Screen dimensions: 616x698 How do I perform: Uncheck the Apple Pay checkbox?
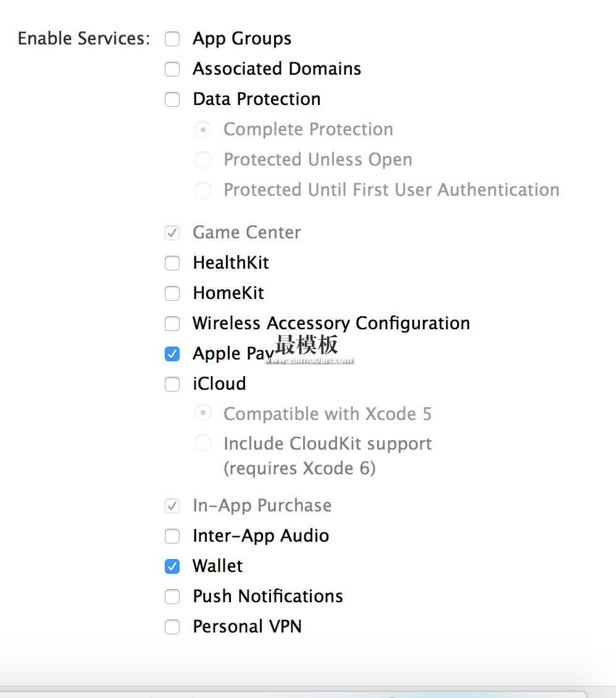172,354
